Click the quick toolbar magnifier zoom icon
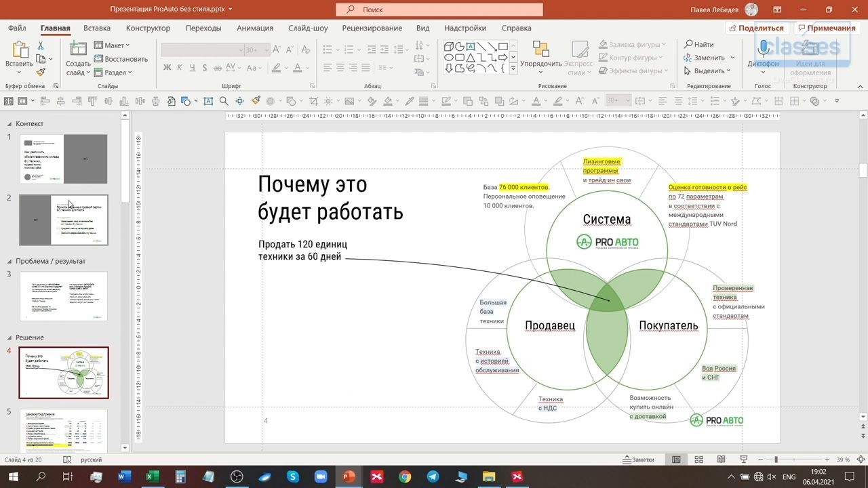The height and width of the screenshot is (488, 868). 224,101
